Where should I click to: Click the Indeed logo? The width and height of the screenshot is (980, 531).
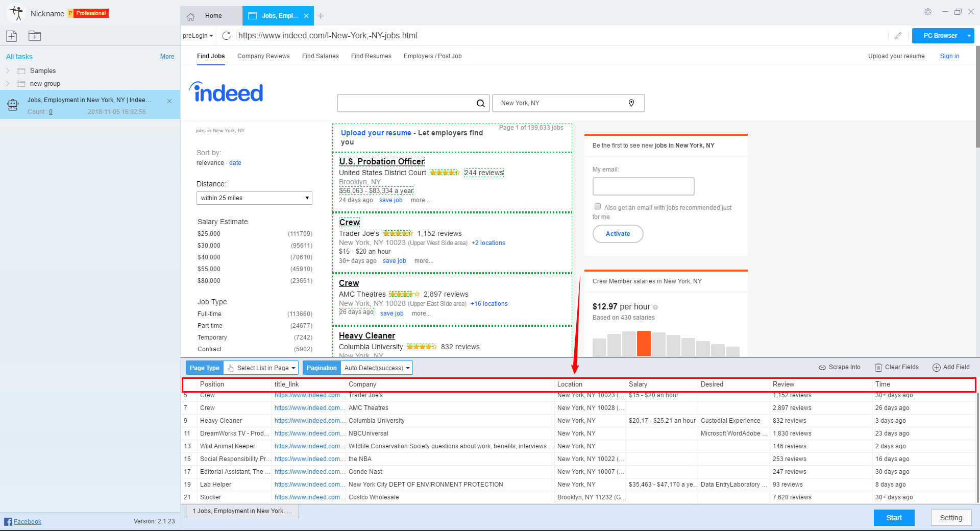point(226,92)
